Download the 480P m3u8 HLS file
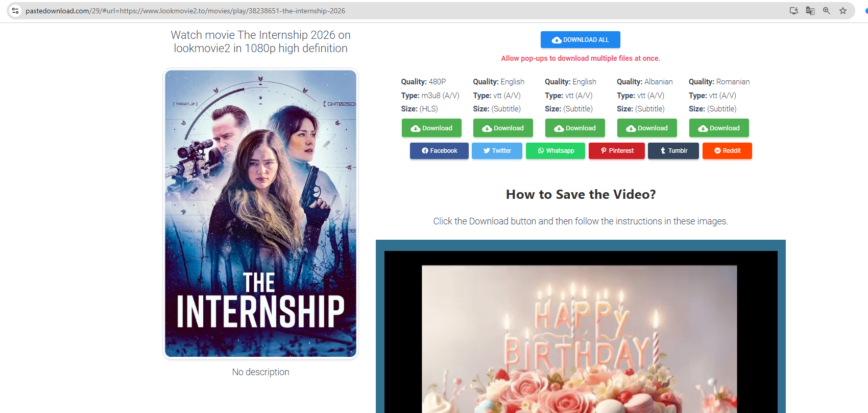Image resolution: width=868 pixels, height=413 pixels. [431, 128]
